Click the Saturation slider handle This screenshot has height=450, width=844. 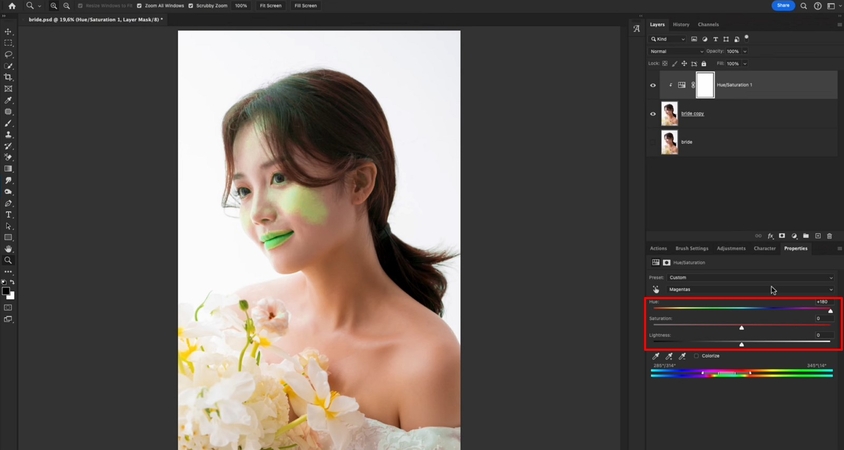pos(741,327)
